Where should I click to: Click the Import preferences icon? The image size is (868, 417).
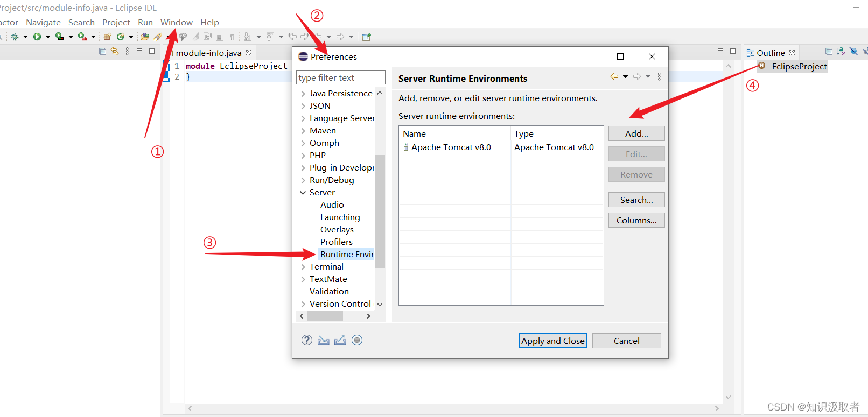[323, 340]
